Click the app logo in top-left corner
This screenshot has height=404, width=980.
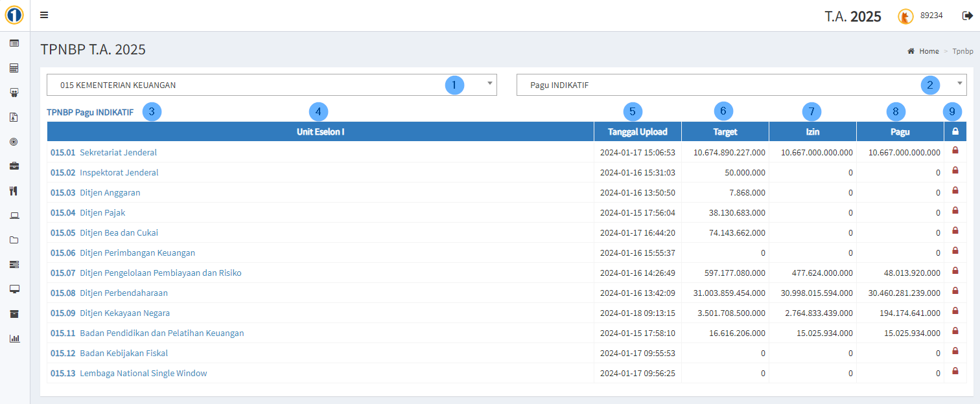pos(14,15)
